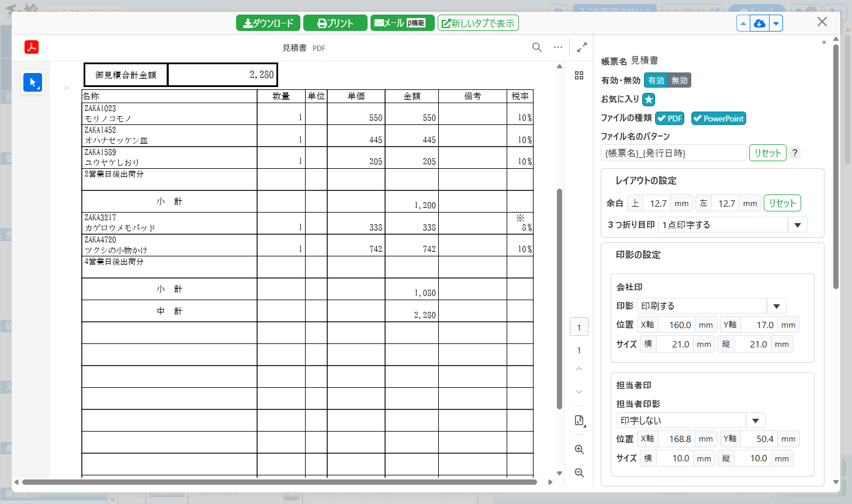
Task: Zoom in on the PDF document
Action: click(x=579, y=449)
